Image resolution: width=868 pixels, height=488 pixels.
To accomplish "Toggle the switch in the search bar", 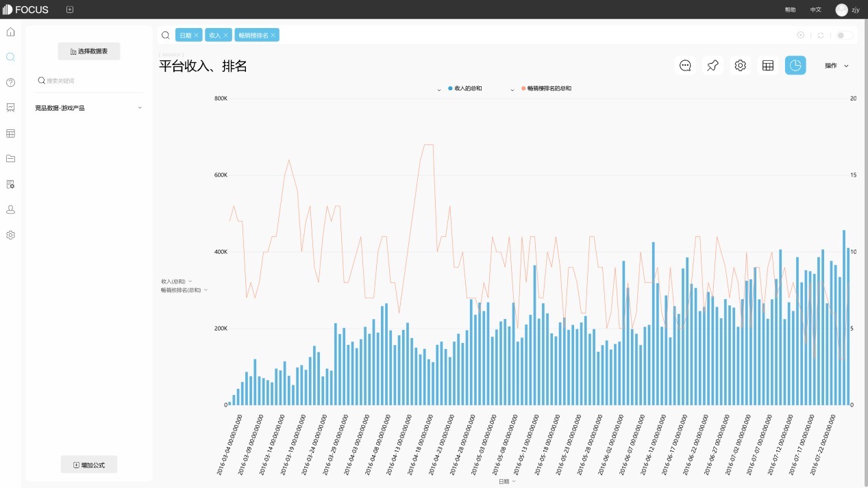I will [x=844, y=36].
